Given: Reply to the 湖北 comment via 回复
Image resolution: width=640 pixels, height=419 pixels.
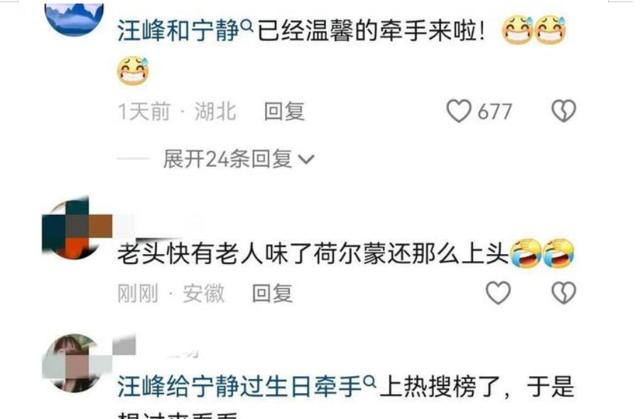Looking at the screenshot, I should pyautogui.click(x=284, y=111).
